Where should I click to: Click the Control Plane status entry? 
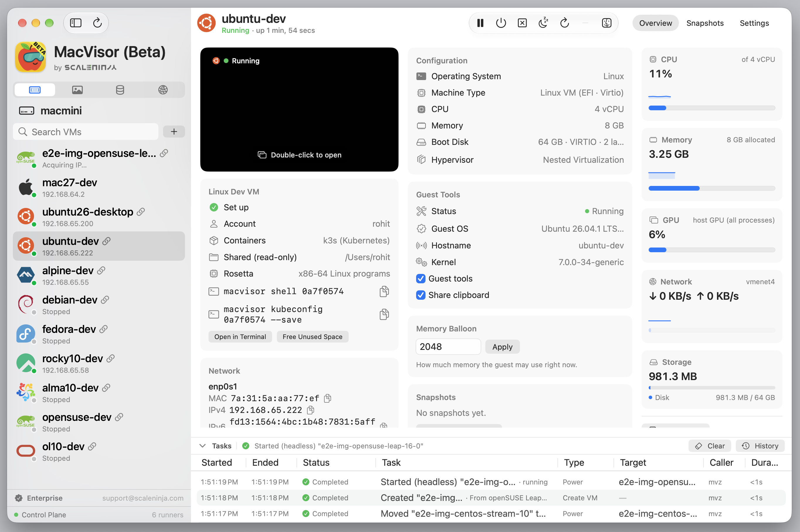(99, 515)
